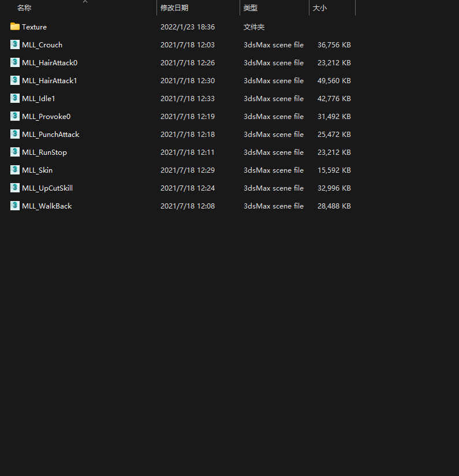Sort files by 名称 column header
The height and width of the screenshot is (476, 459).
(24, 8)
